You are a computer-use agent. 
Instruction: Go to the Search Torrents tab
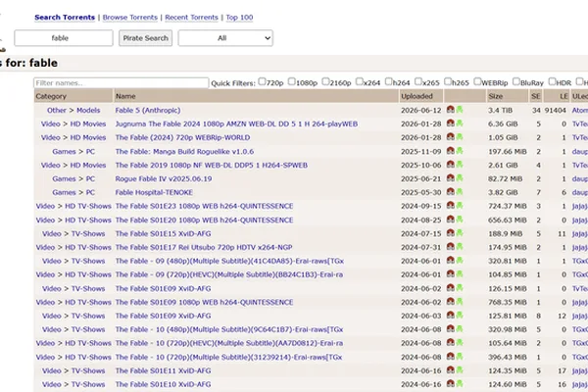(x=65, y=18)
